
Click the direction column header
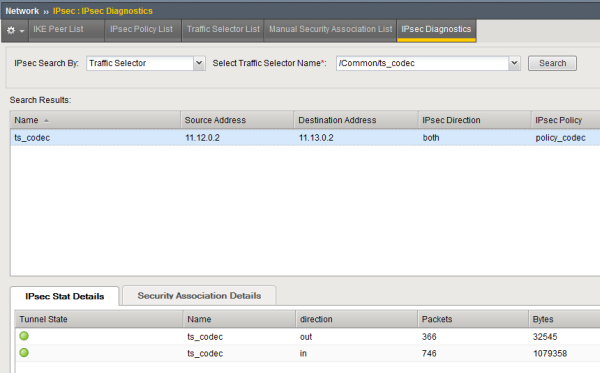[x=356, y=319]
